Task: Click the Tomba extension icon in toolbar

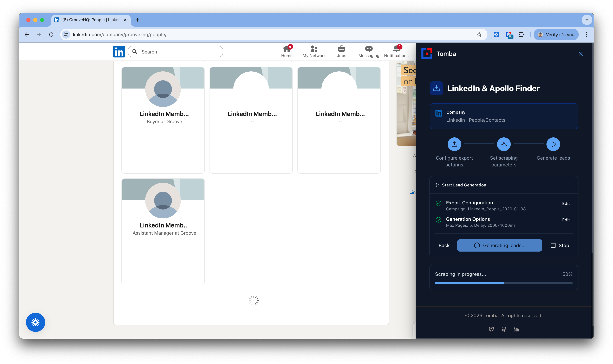Action: tap(509, 35)
